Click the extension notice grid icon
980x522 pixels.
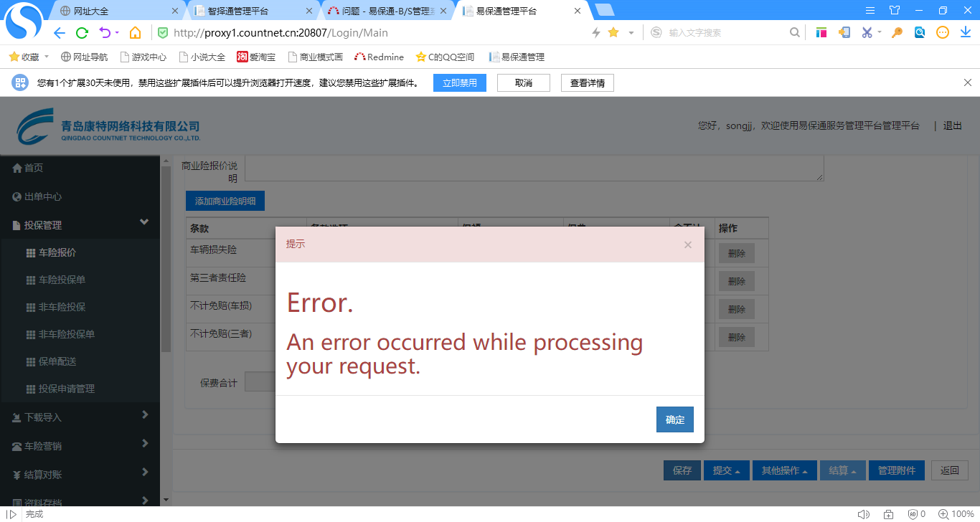(20, 82)
